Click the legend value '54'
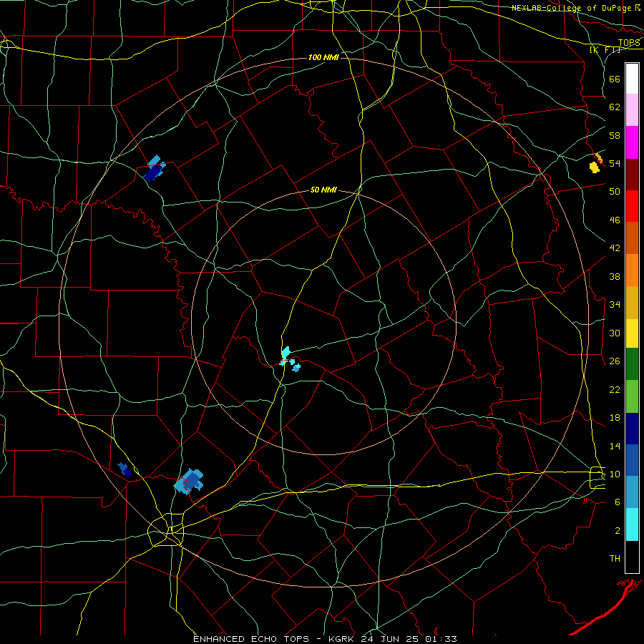644x644 pixels. (615, 163)
